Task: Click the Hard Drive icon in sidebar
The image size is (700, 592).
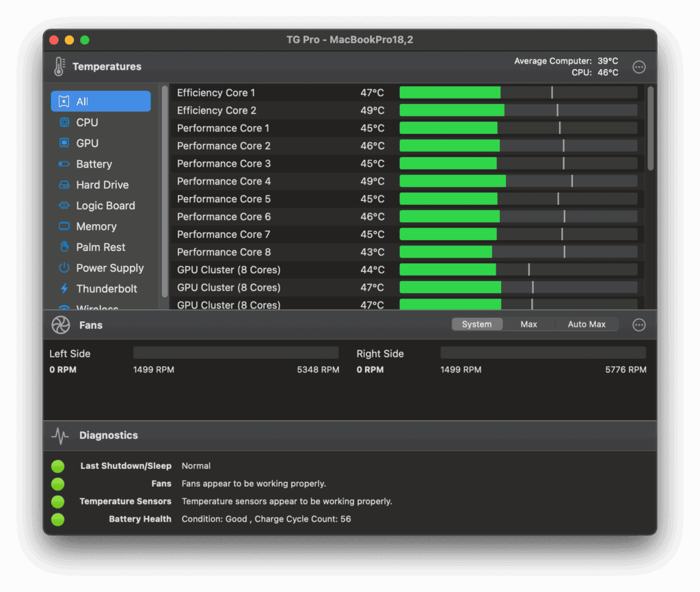Action: coord(64,185)
